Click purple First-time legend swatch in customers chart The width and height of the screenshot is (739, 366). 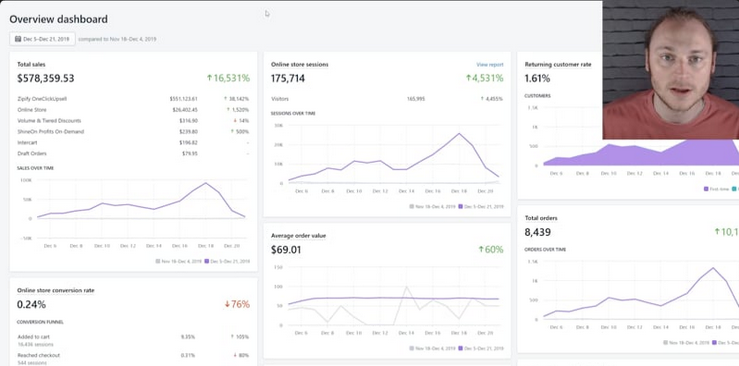coord(706,189)
